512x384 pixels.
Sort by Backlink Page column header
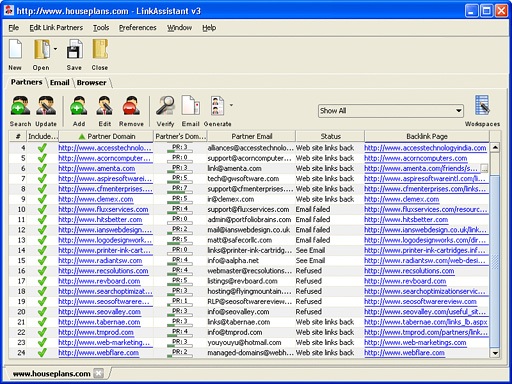[x=427, y=136]
